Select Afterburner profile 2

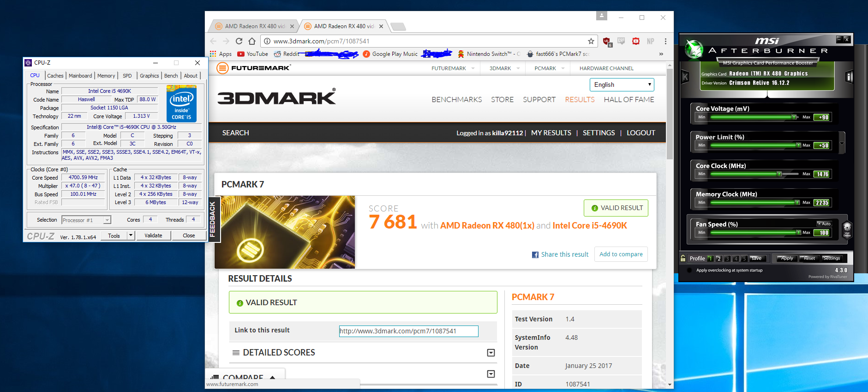(719, 259)
